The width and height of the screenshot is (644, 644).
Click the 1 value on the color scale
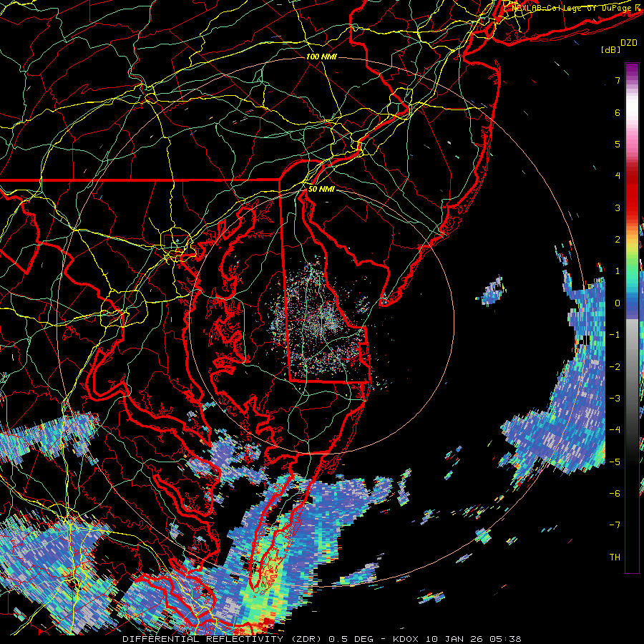618,270
